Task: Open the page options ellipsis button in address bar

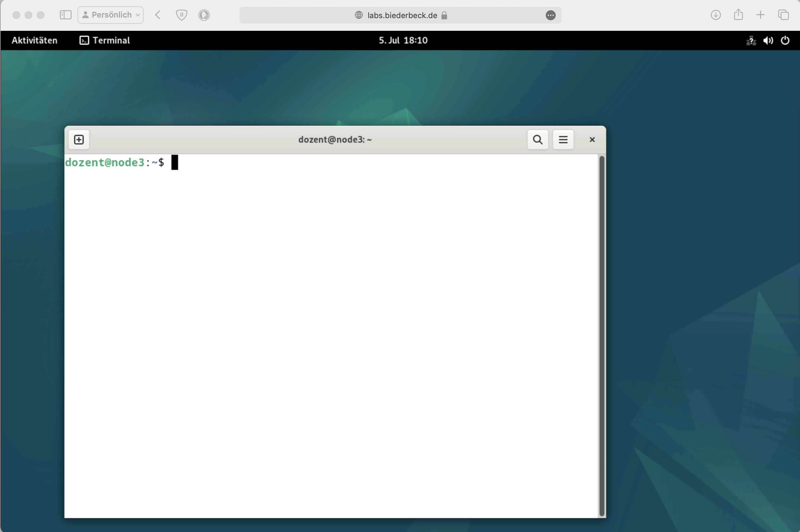Action: tap(550, 15)
